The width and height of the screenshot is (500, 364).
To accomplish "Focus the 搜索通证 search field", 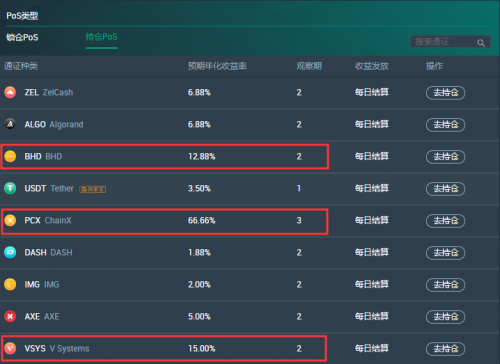I will (x=450, y=42).
